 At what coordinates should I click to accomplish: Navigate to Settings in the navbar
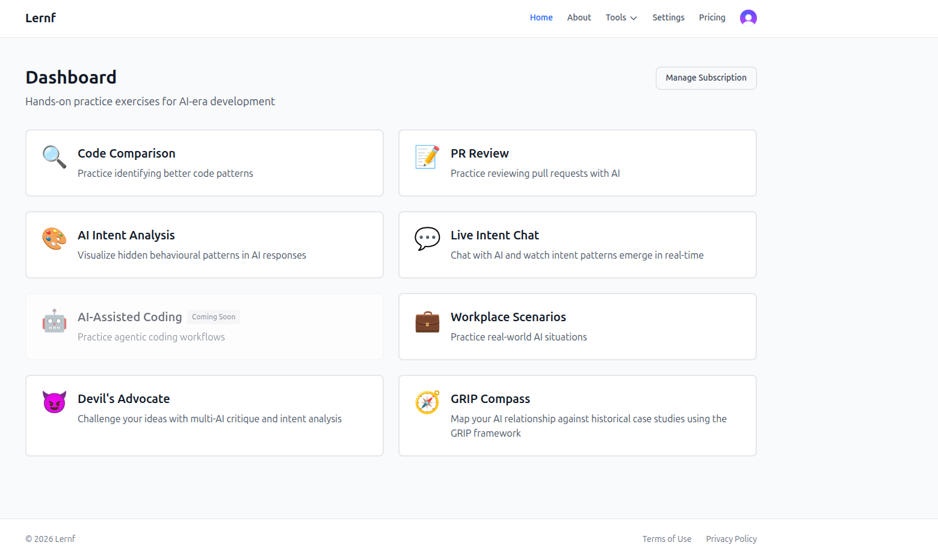[668, 18]
